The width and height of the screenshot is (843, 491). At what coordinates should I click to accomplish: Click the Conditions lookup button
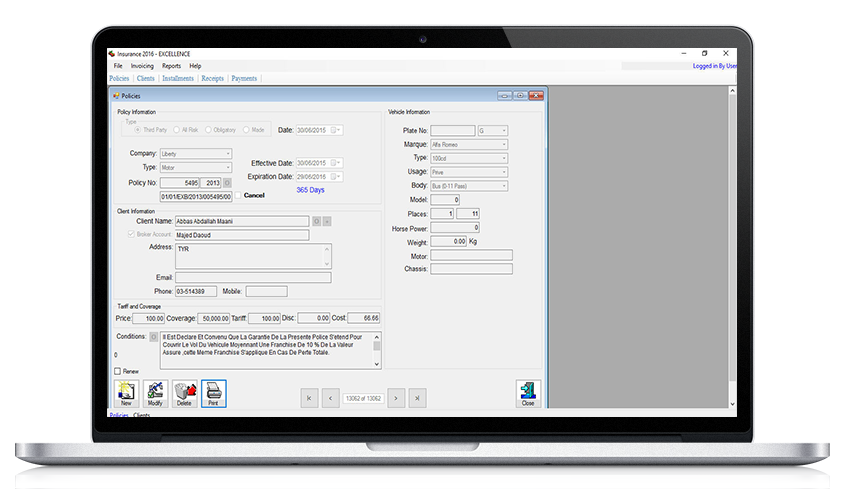(x=153, y=337)
